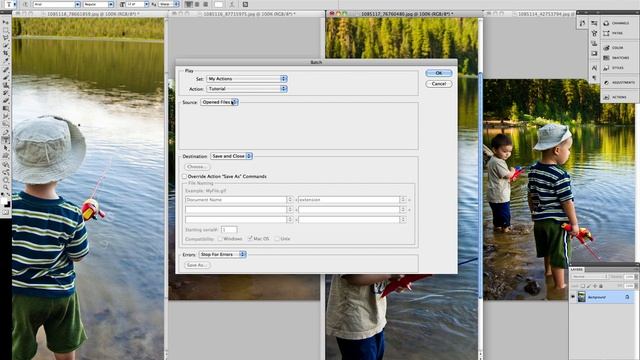This screenshot has width=640, height=360.
Task: Click the Starting serial number field
Action: click(229, 229)
